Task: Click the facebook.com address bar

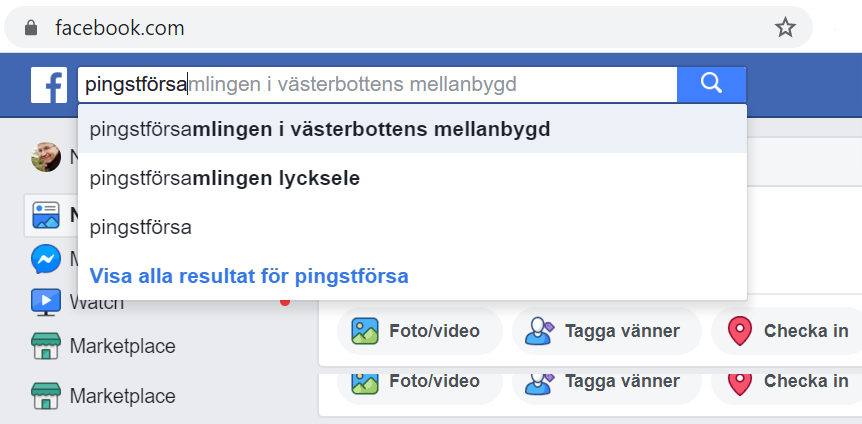Action: (x=400, y=28)
